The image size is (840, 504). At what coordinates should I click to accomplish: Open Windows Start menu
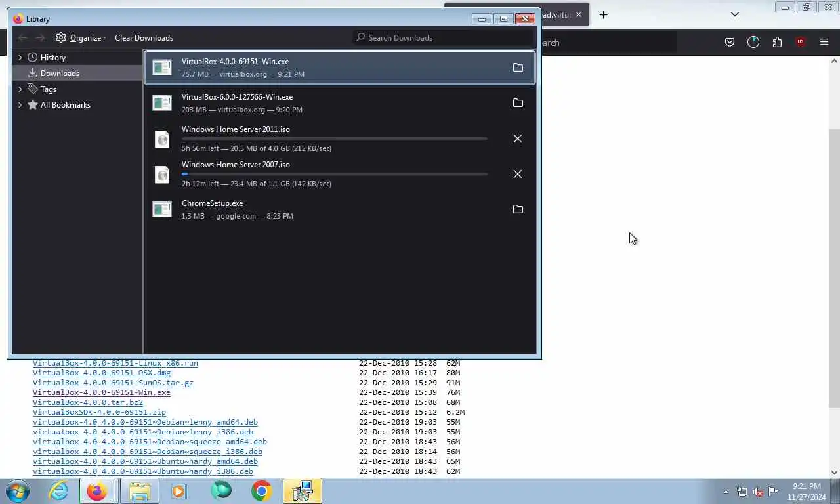click(x=18, y=491)
